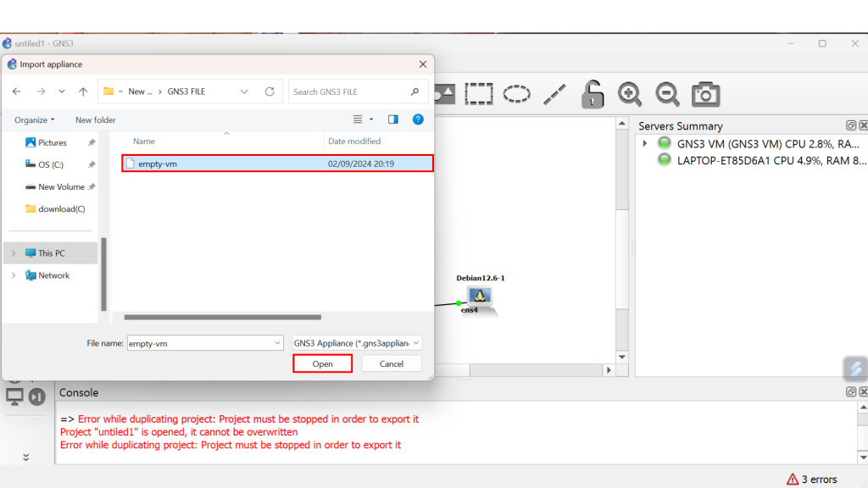Image resolution: width=868 pixels, height=488 pixels.
Task: Select the empty-vm file
Action: pyautogui.click(x=158, y=164)
